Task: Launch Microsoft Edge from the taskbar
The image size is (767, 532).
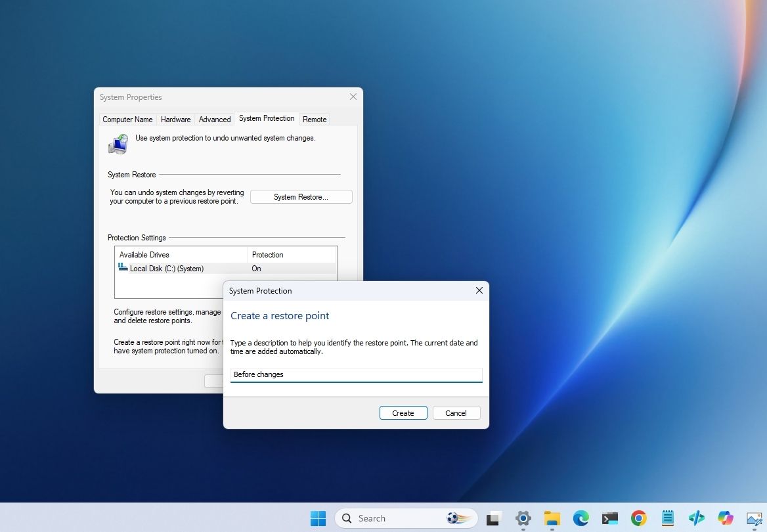Action: click(x=581, y=518)
